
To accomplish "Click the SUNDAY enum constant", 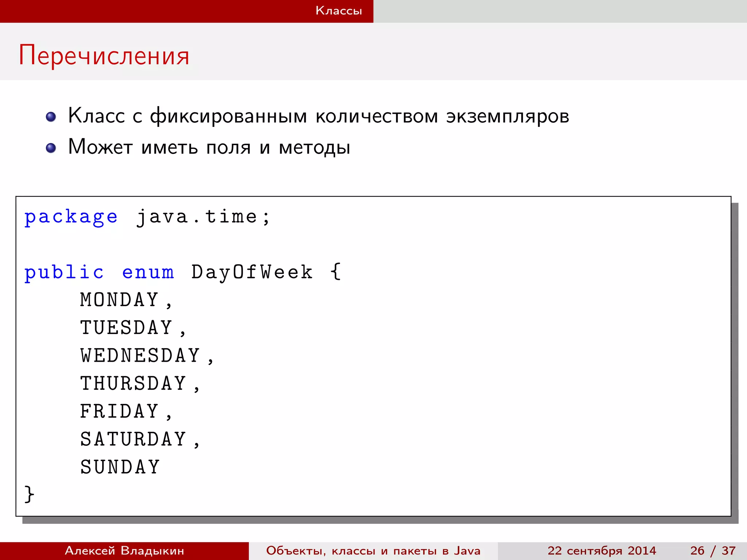I will coord(120,467).
